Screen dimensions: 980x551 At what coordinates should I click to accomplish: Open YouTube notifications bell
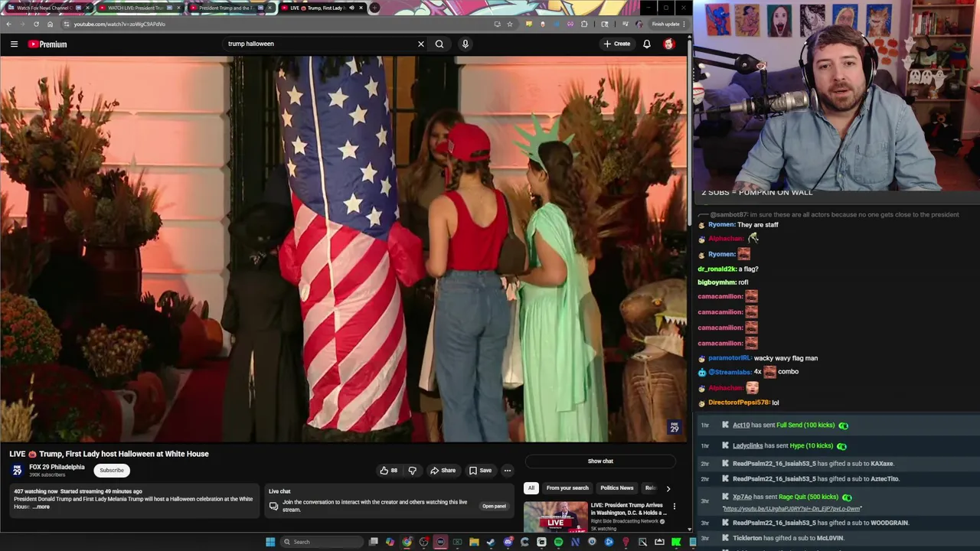coord(647,44)
